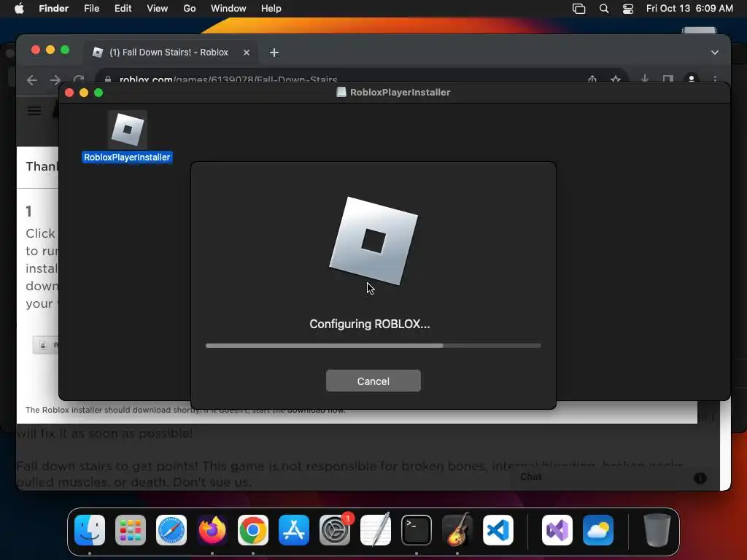Switch to the Fall Down Stairs! - Roblox tab
Image resolution: width=747 pixels, height=560 pixels.
[169, 52]
